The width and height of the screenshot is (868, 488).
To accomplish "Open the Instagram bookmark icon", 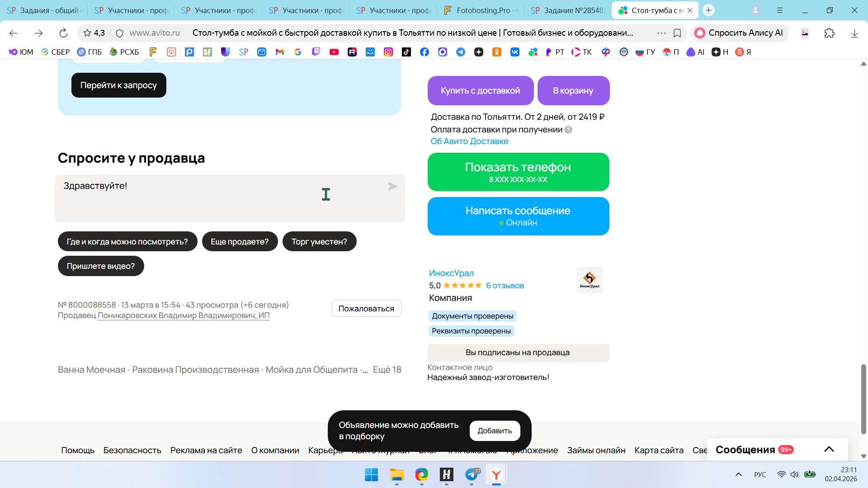I will tap(388, 52).
